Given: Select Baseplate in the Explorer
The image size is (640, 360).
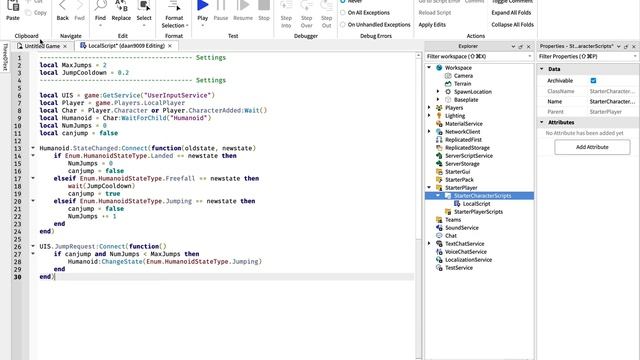Looking at the screenshot, I should [x=466, y=100].
